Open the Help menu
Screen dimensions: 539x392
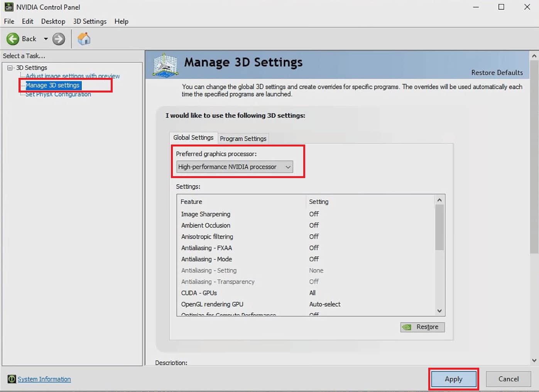click(121, 21)
